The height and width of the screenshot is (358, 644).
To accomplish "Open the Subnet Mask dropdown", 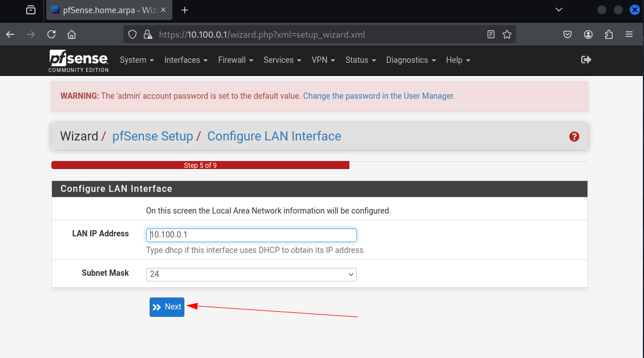I will 251,274.
